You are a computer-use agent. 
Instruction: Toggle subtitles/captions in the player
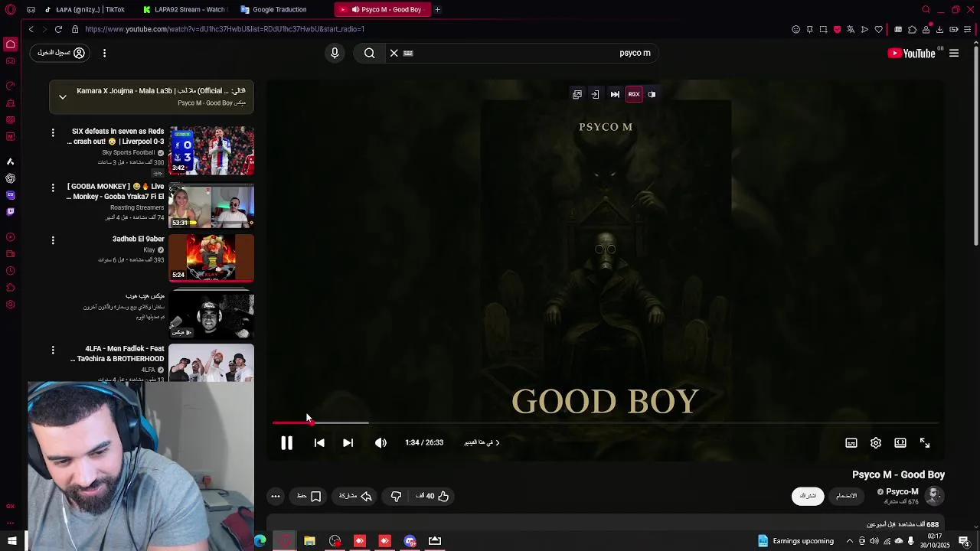tap(851, 443)
